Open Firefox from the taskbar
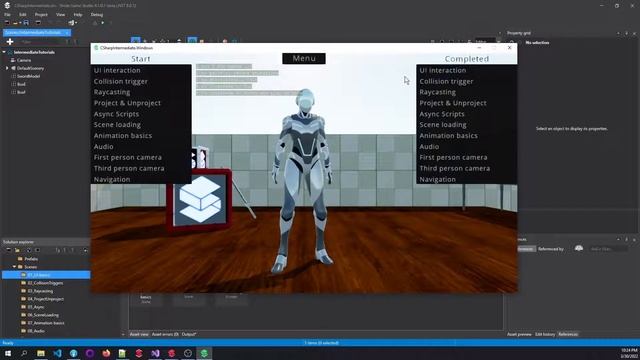 point(106,353)
